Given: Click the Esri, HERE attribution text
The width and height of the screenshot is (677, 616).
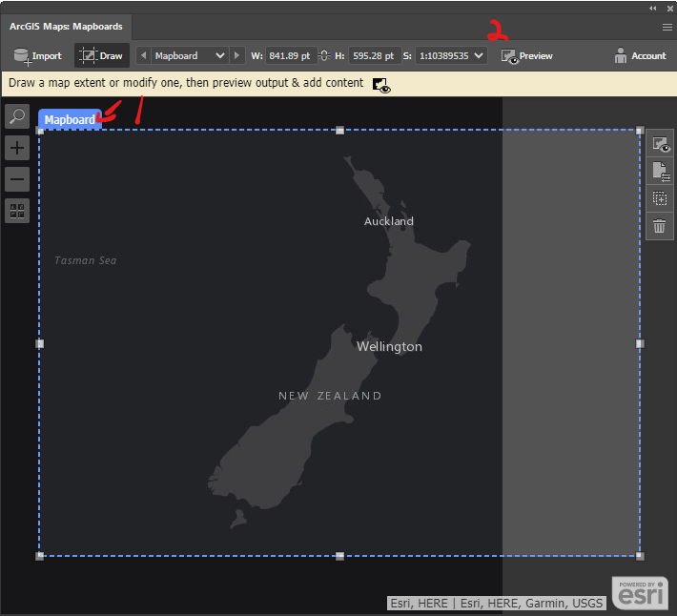Looking at the screenshot, I should click(497, 603).
